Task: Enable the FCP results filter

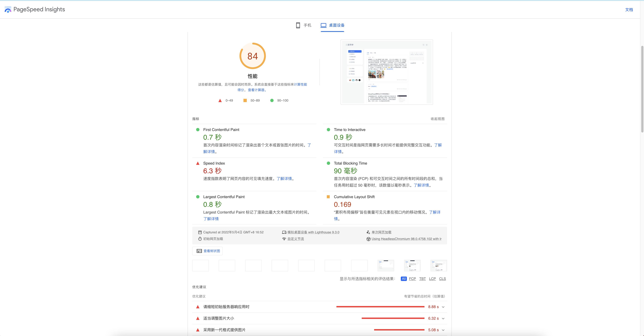Action: coord(413,278)
